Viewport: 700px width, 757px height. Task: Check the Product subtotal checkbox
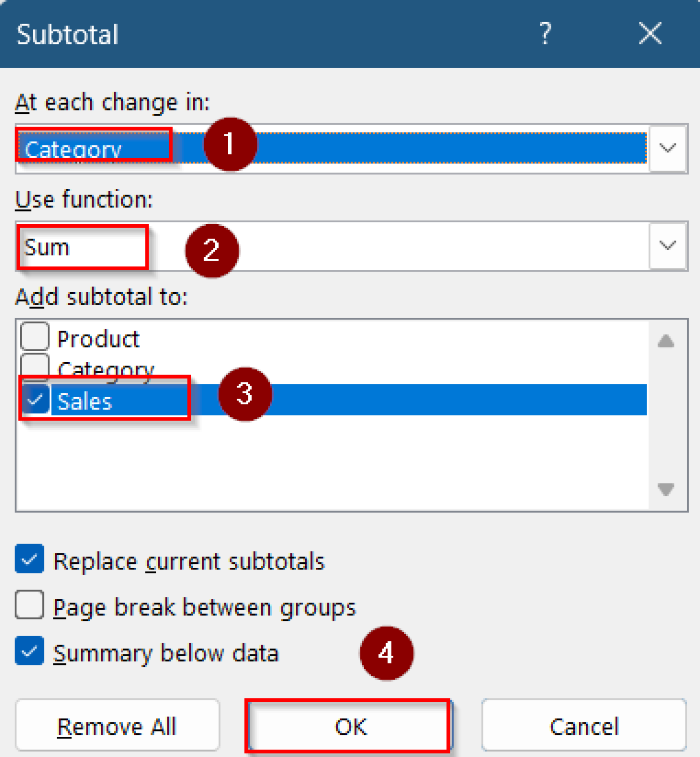tap(35, 337)
